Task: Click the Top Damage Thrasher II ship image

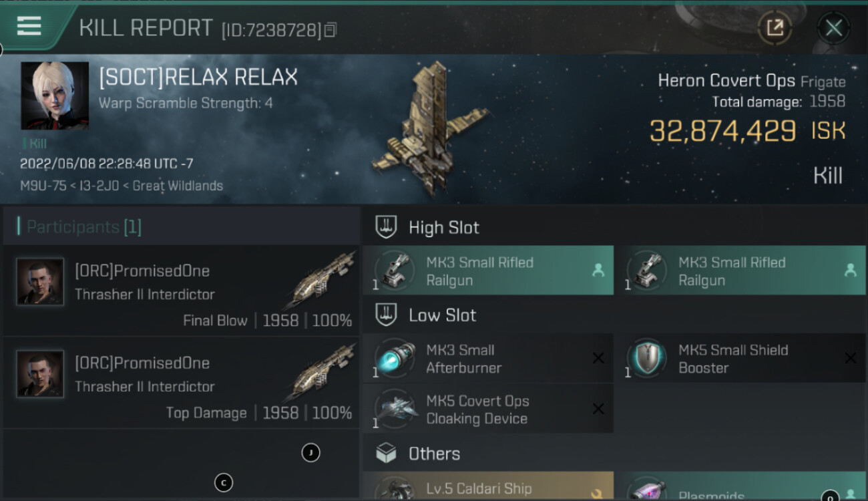Action: coord(321,373)
